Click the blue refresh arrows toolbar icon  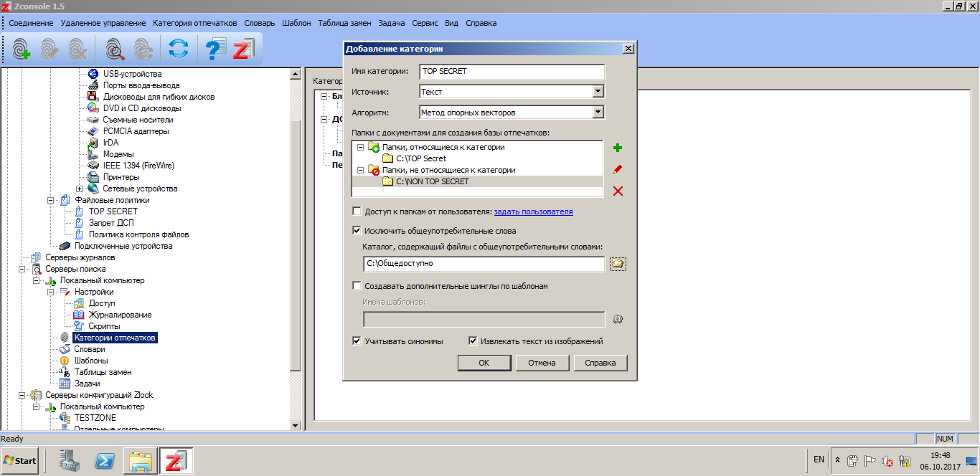click(x=179, y=49)
